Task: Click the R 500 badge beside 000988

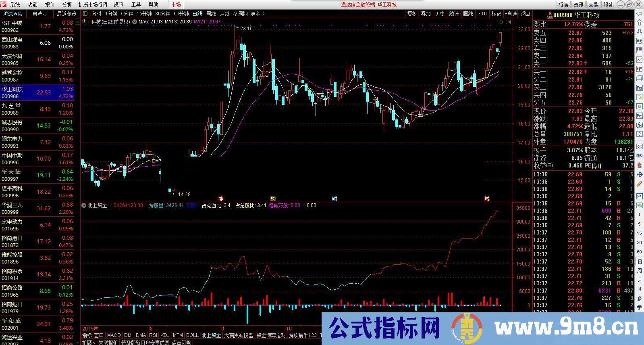Action: [x=550, y=15]
